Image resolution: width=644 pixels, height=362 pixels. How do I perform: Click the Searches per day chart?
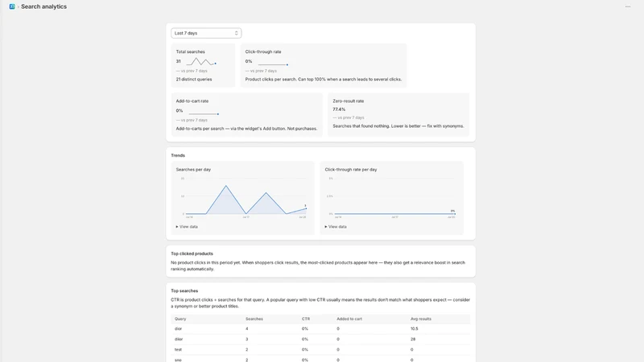[x=246, y=197]
